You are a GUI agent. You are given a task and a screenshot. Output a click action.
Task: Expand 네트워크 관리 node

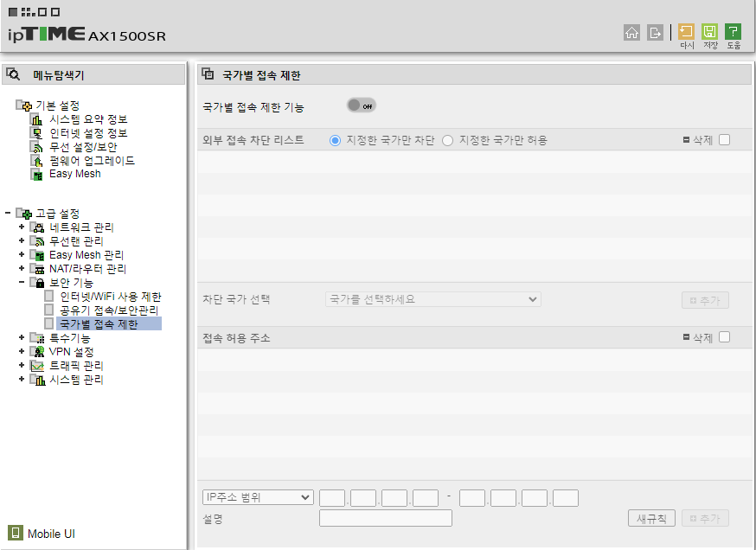tap(22, 227)
